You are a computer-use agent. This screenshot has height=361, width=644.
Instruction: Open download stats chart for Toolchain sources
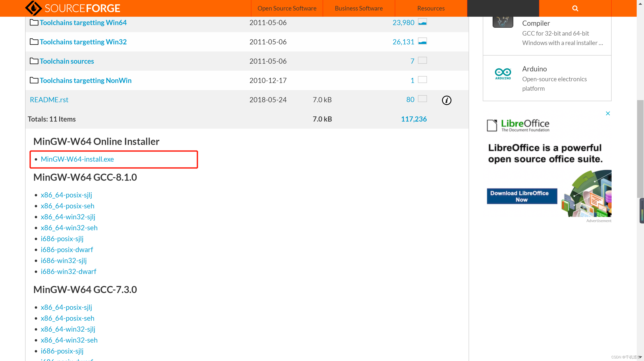pos(422,60)
